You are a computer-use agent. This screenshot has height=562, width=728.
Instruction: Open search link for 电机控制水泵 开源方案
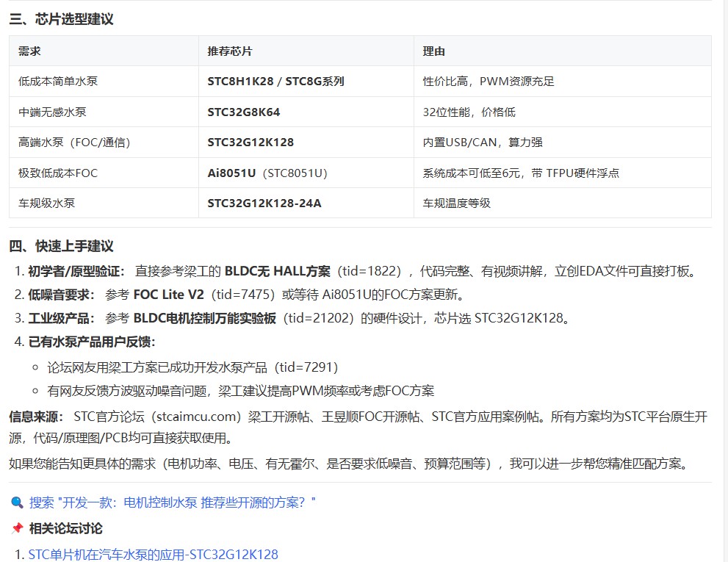tap(172, 502)
